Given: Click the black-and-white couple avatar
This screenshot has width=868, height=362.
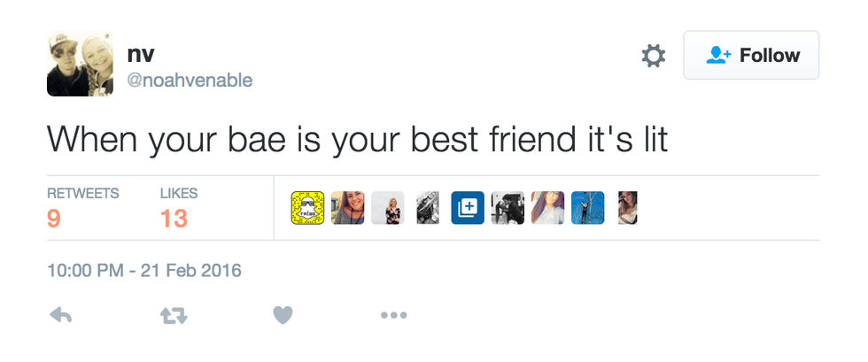Looking at the screenshot, I should point(508,208).
